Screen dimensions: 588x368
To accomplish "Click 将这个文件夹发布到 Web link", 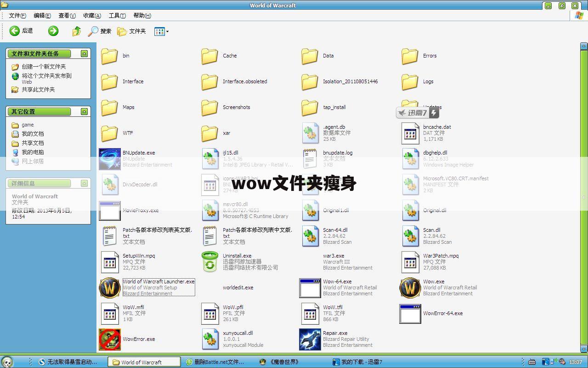I will pyautogui.click(x=46, y=78).
